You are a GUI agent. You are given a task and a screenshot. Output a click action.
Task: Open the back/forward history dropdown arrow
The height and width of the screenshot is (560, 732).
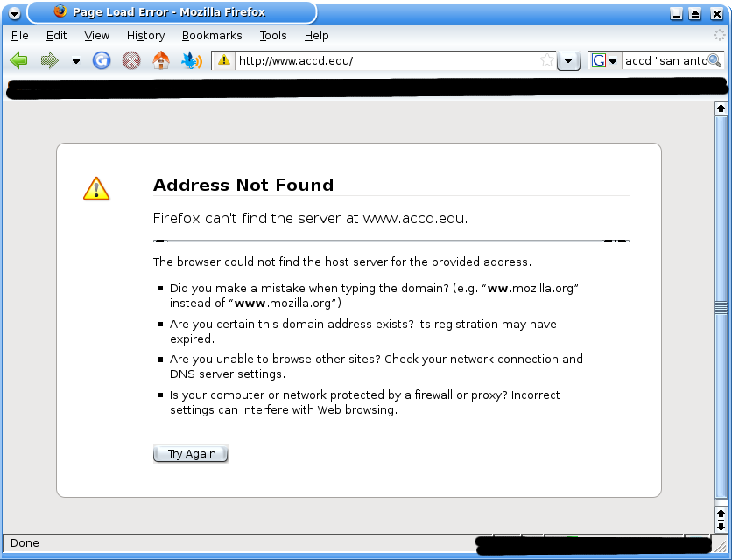[x=75, y=61]
